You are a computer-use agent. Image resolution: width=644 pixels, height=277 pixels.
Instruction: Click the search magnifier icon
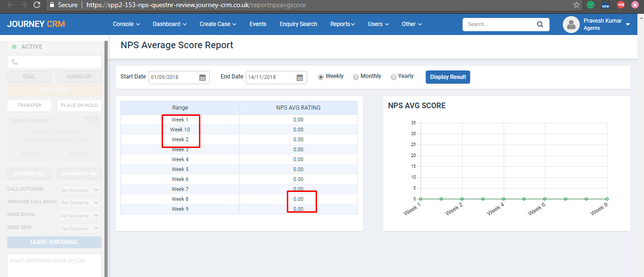[540, 25]
